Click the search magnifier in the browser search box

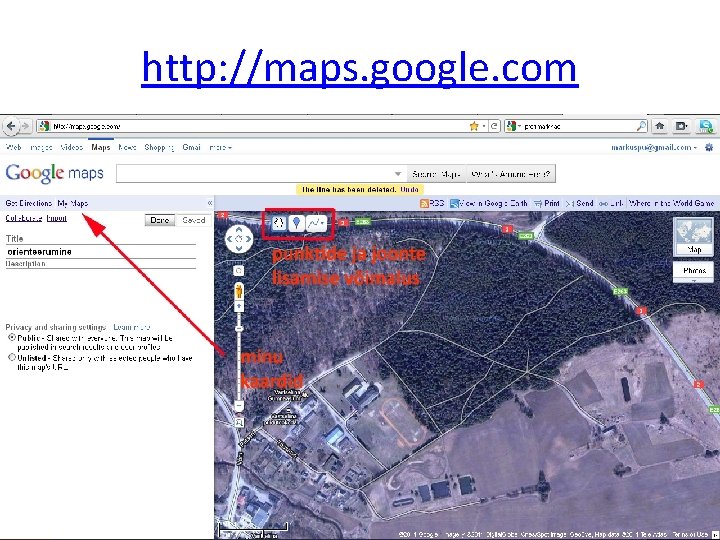click(641, 126)
